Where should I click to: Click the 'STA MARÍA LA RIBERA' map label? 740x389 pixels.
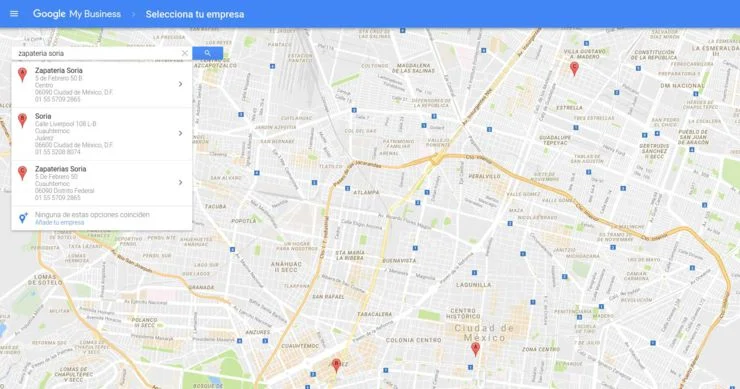[x=350, y=255]
